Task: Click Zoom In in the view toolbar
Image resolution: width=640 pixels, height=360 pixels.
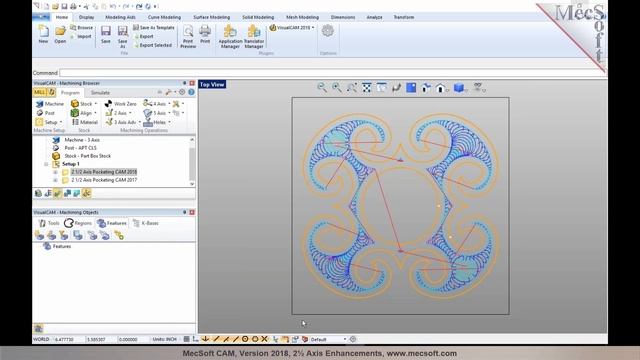Action: 337,87
